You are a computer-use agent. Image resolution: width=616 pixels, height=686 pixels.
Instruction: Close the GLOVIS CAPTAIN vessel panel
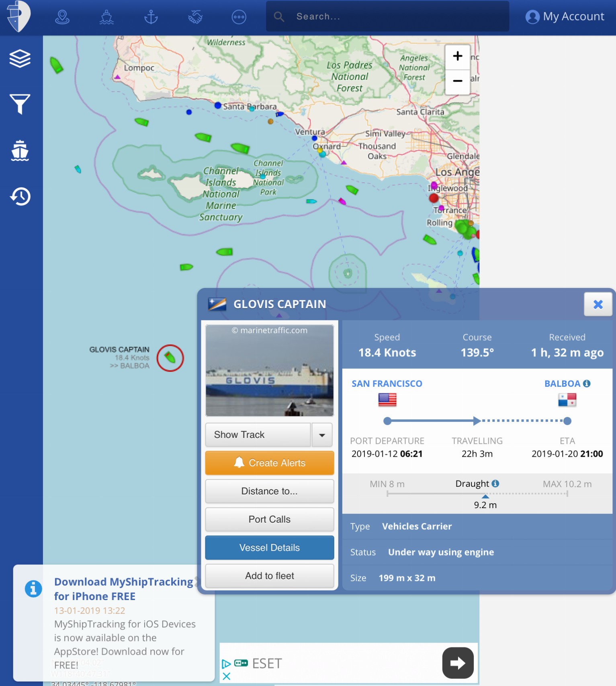coord(598,304)
